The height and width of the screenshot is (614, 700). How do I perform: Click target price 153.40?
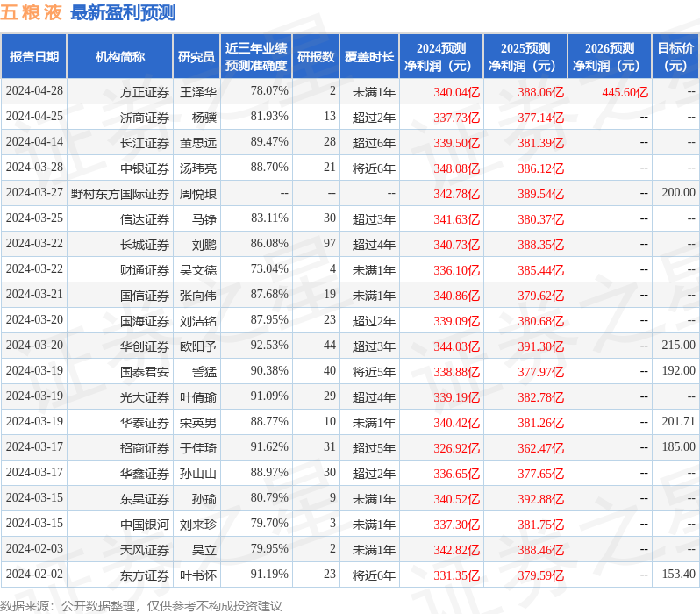click(679, 575)
